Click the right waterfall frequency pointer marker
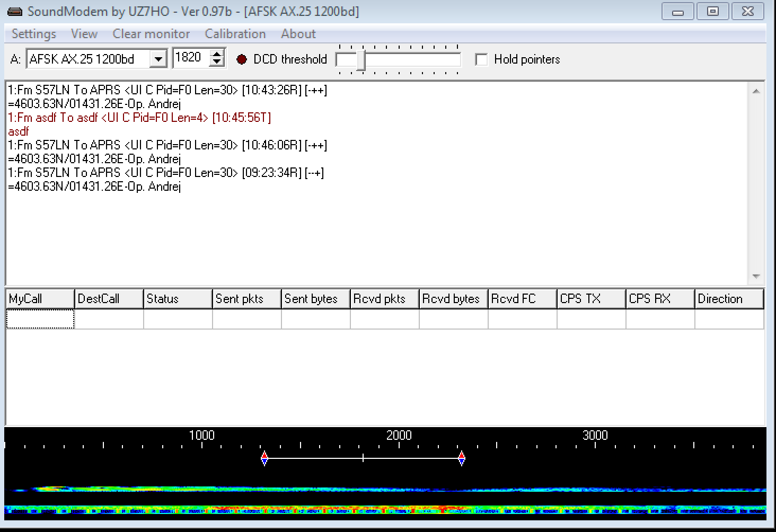 (x=462, y=458)
